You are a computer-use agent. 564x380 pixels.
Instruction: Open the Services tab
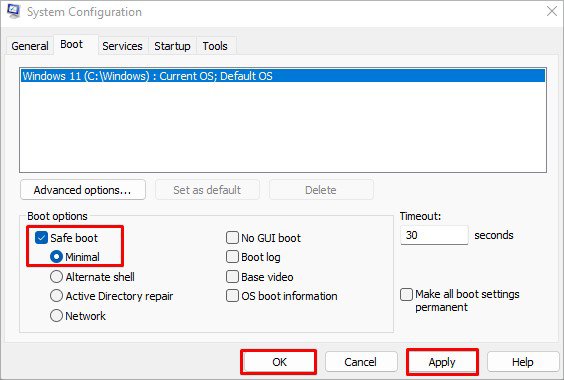pyautogui.click(x=122, y=46)
